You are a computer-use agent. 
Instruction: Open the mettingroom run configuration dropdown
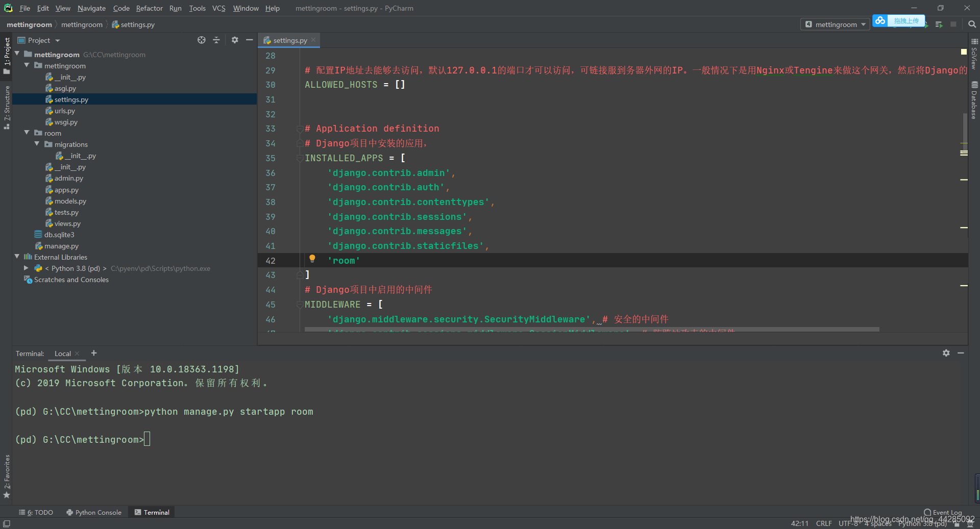pos(835,24)
